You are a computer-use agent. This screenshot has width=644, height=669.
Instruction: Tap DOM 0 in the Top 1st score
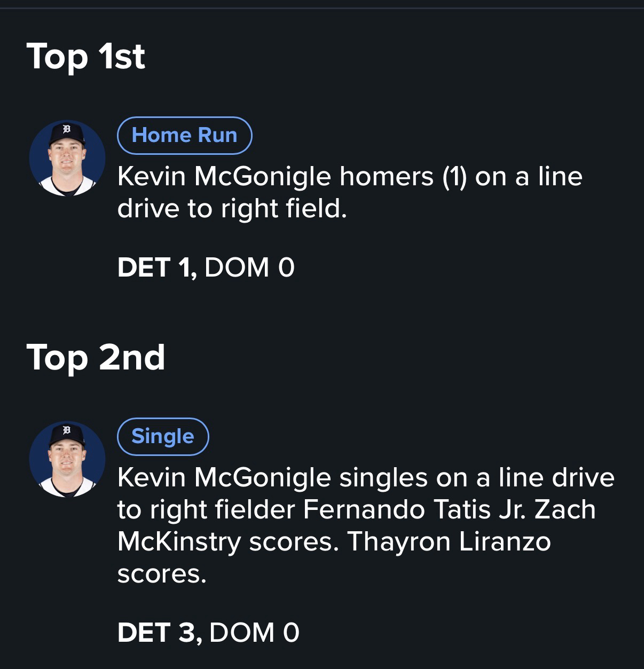tap(249, 267)
